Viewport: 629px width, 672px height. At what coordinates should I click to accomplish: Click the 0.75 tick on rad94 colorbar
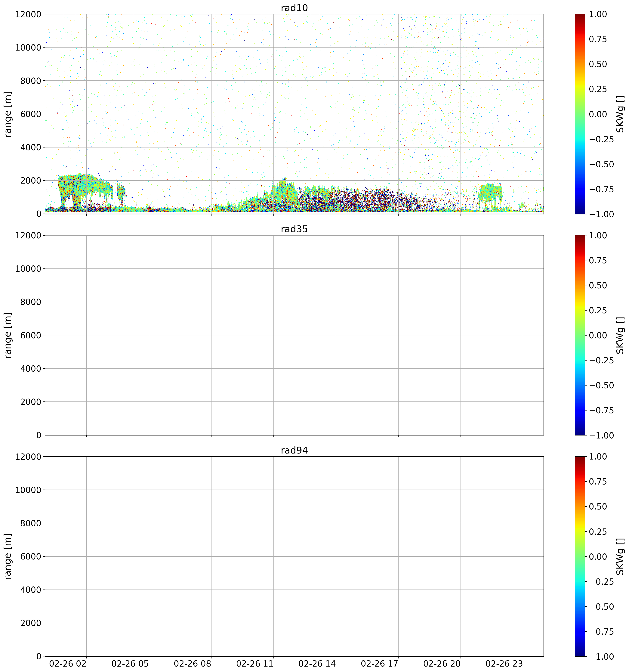[598, 481]
